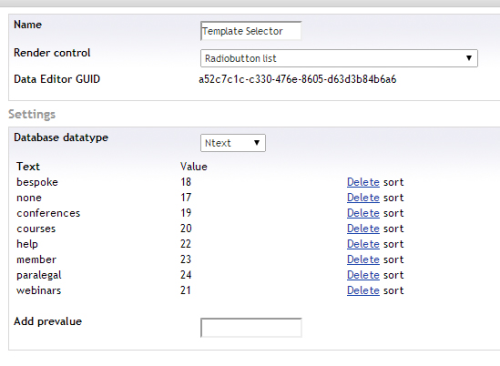
Task: Delete the webinars prevalue
Action: tap(363, 290)
